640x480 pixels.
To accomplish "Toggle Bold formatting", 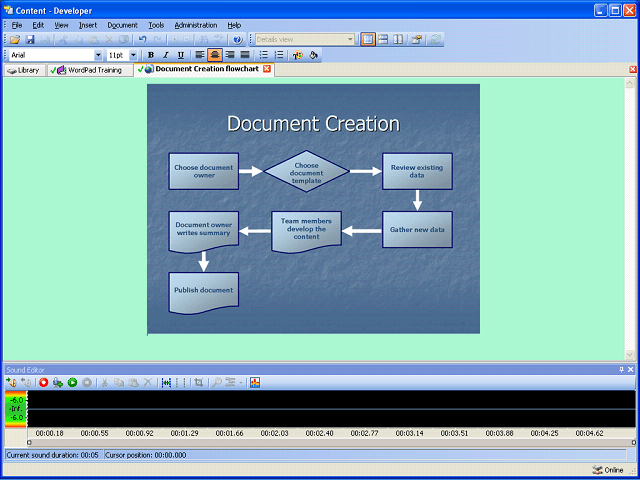I will coord(151,55).
